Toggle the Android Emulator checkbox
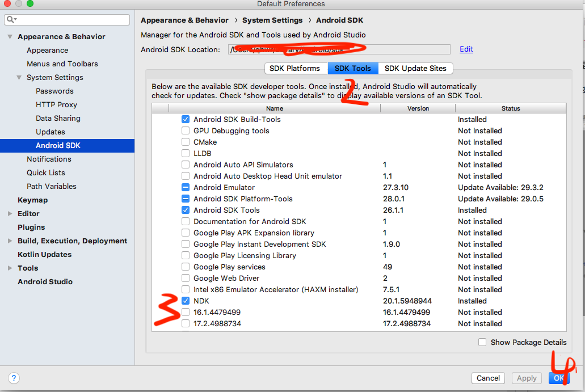Image resolution: width=585 pixels, height=392 pixels. click(x=186, y=187)
